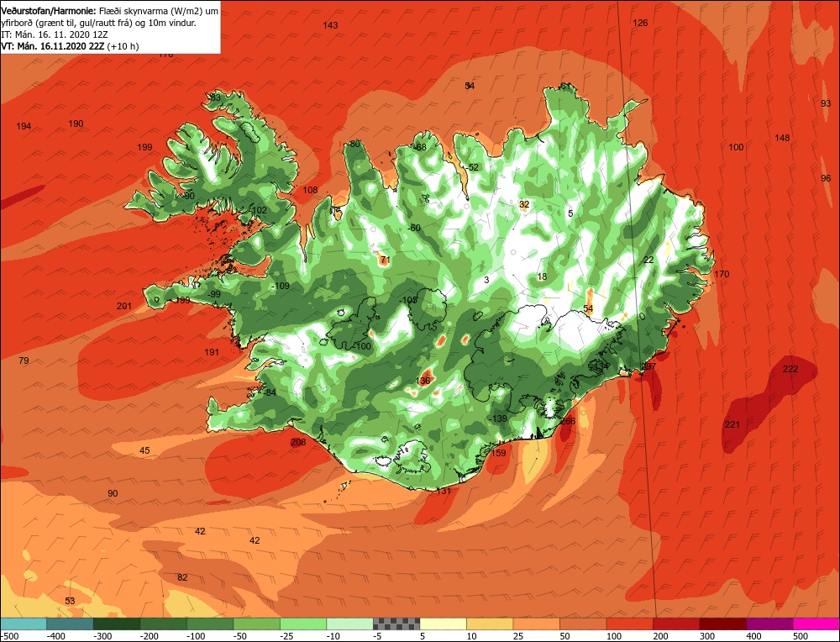
Task: Click the light teal -500 to -400 legend swatch
Action: (24, 624)
